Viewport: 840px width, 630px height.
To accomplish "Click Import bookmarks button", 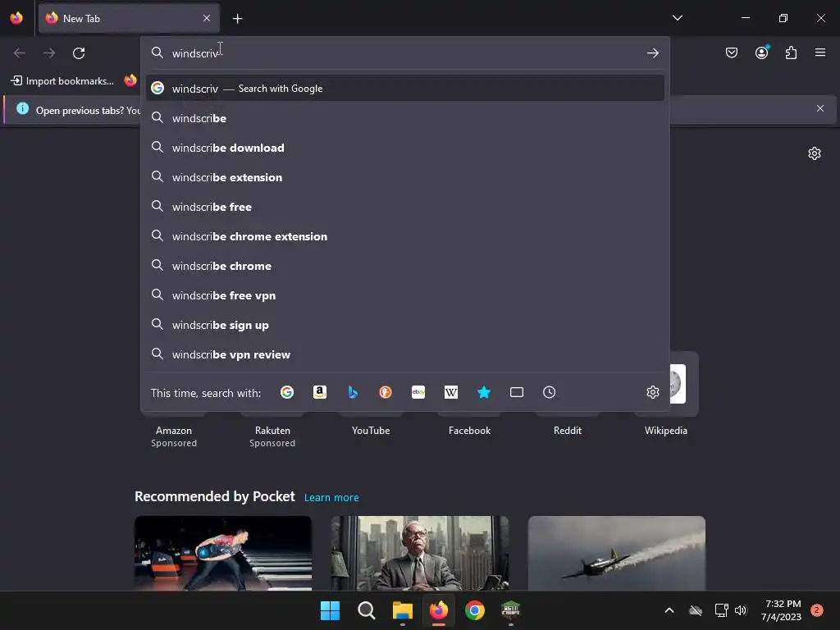I will 62,81.
